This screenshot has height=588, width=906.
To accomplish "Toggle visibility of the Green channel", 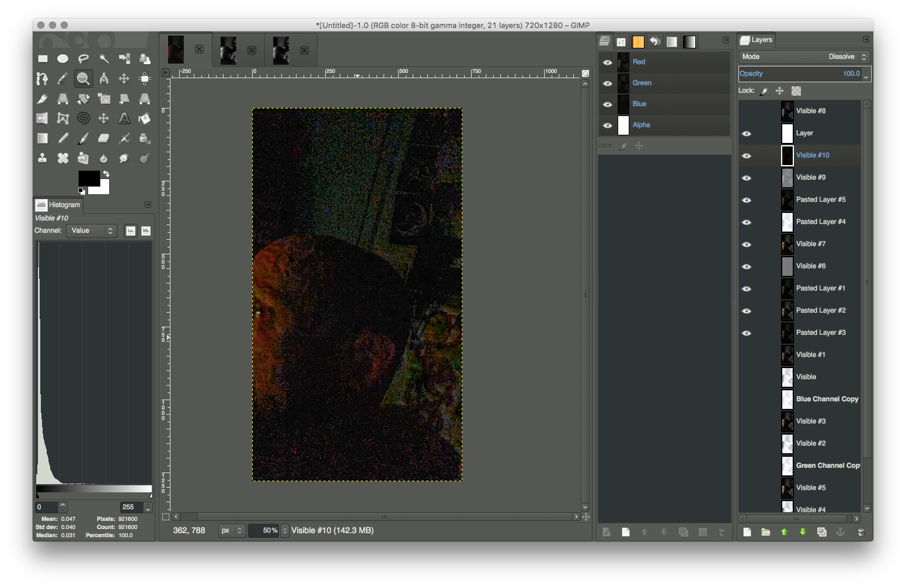I will pyautogui.click(x=608, y=83).
